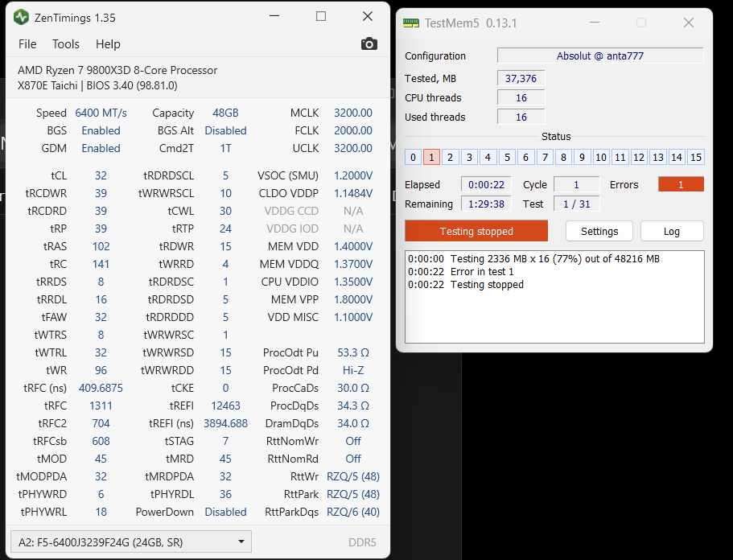Click the Cycle value field
Viewport: 733px width, 560px height.
[x=576, y=184]
